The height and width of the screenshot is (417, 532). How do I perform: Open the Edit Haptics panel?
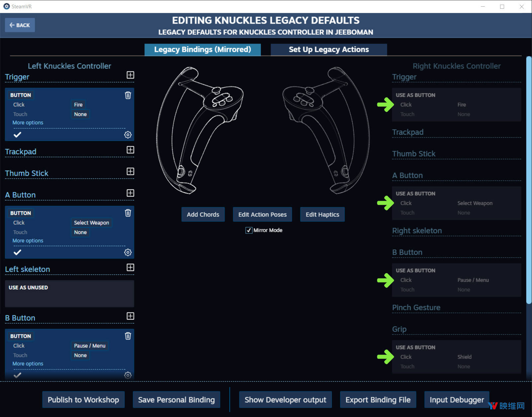tap(322, 215)
